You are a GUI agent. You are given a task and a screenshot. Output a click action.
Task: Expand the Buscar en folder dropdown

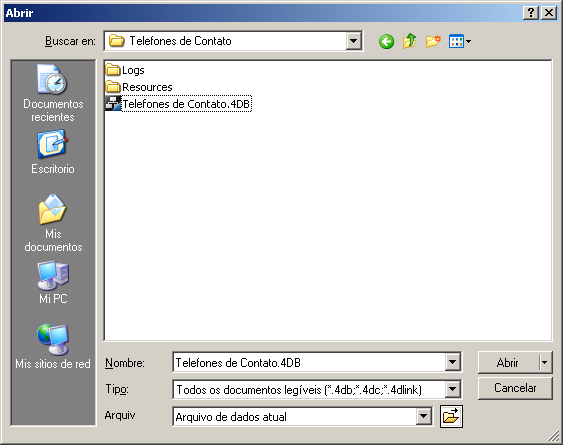(353, 41)
